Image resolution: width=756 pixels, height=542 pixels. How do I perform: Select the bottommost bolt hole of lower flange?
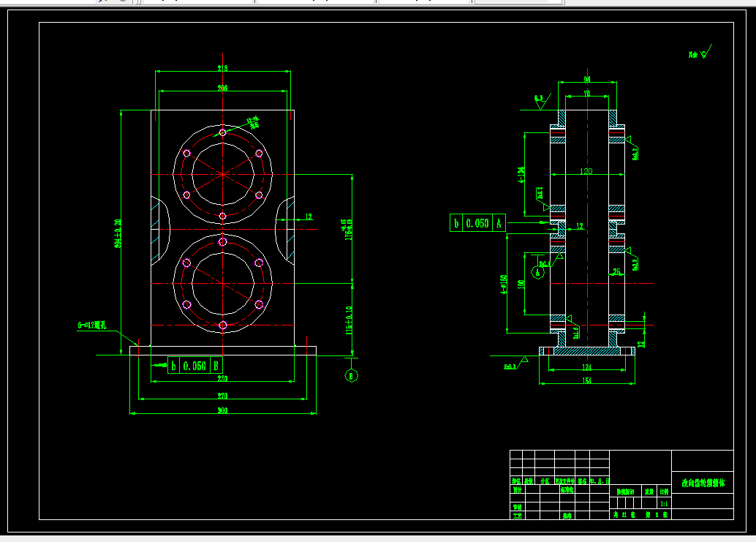coord(222,325)
